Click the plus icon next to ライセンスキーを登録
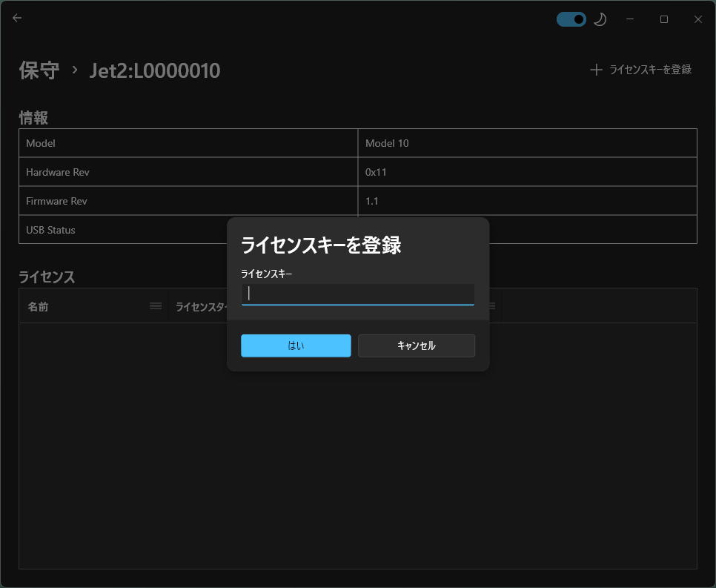The image size is (716, 588). click(595, 69)
